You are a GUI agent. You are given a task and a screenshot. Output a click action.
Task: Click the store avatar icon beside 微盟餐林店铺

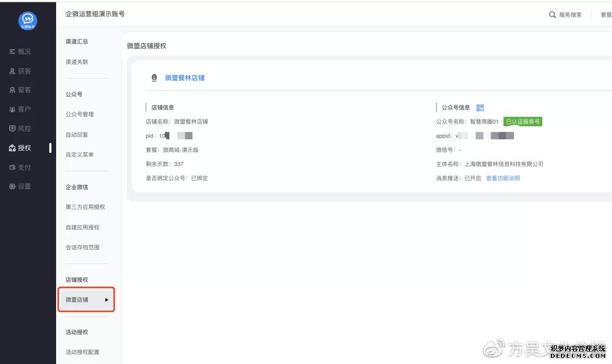tap(154, 78)
